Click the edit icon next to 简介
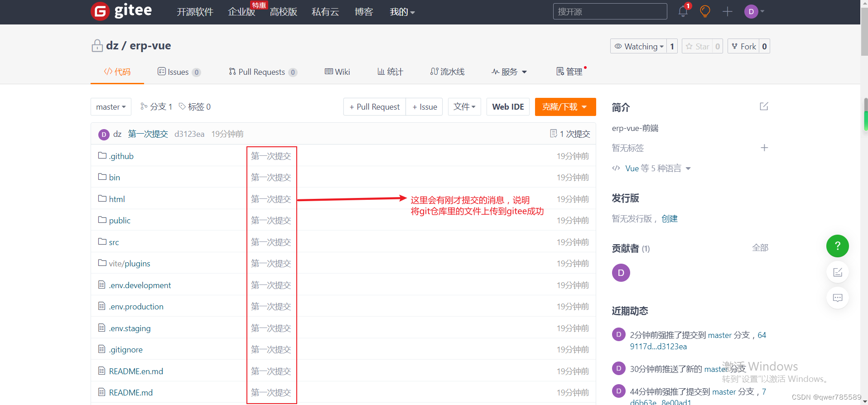 pos(764,106)
